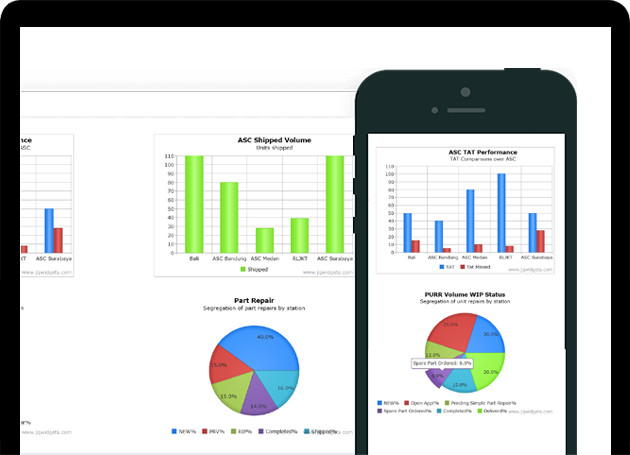This screenshot has width=630, height=455.
Task: Toggle the Shipped legend under ASC Shipped Volume
Action: (x=254, y=270)
